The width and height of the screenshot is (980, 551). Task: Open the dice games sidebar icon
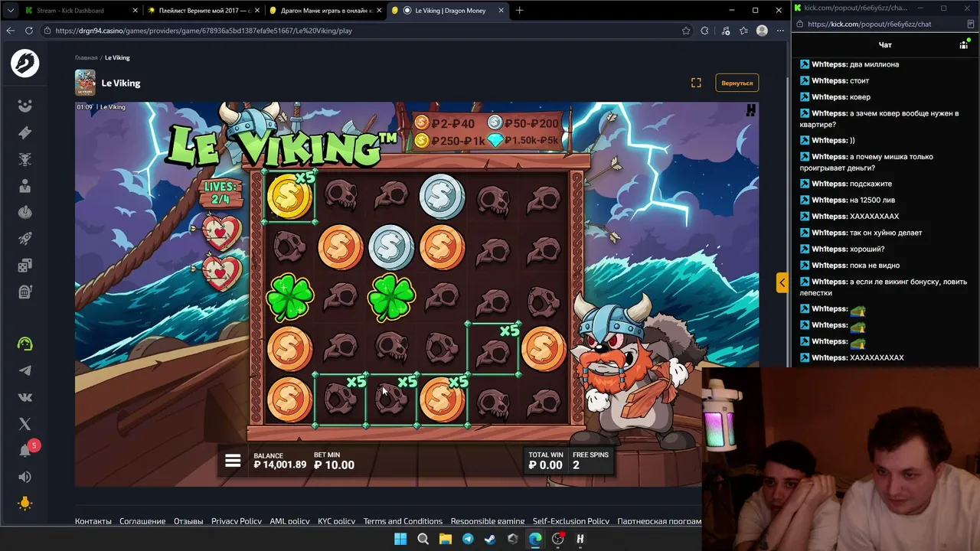(x=24, y=266)
